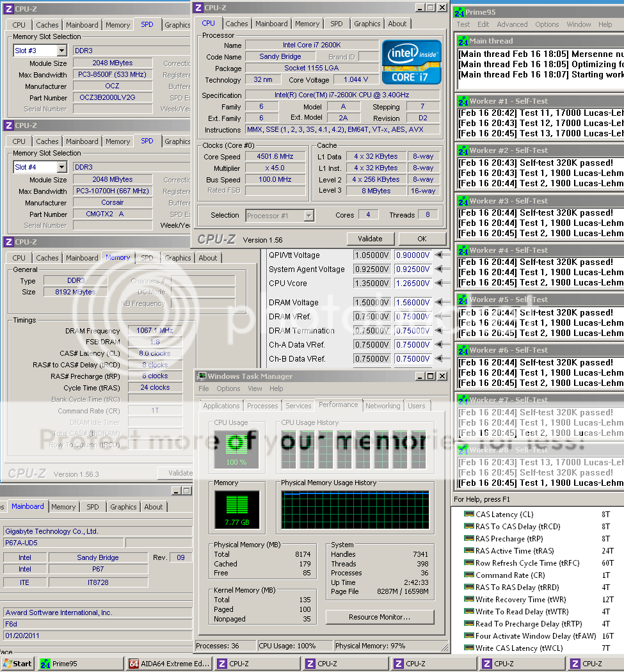This screenshot has height=672, width=624.
Task: Click the Intel Core i7 logo badge
Action: [x=412, y=62]
